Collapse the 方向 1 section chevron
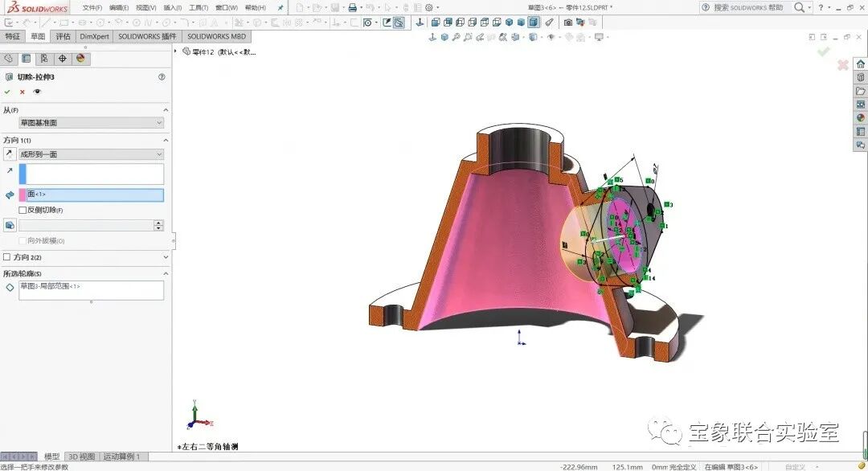868x471 pixels. pyautogui.click(x=166, y=141)
